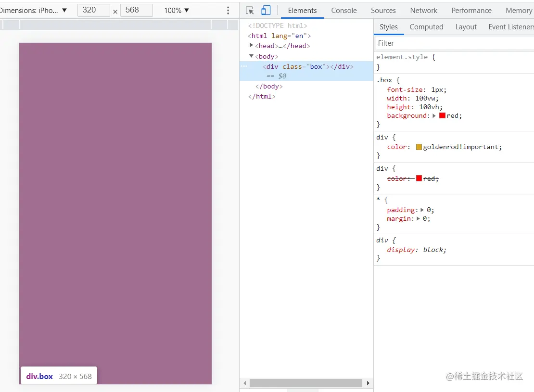Click the scroll left arrow in Elements panel
Viewport: 534px width, 392px height.
[x=244, y=383]
